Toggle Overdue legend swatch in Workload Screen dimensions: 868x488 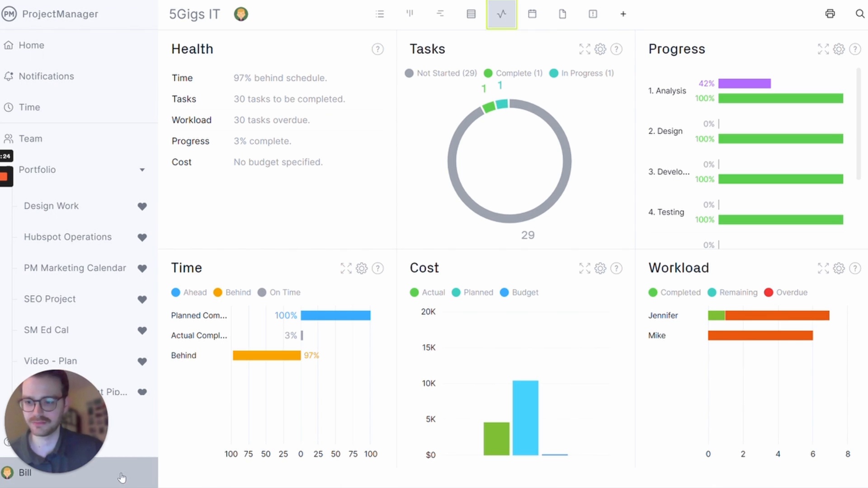coord(769,293)
